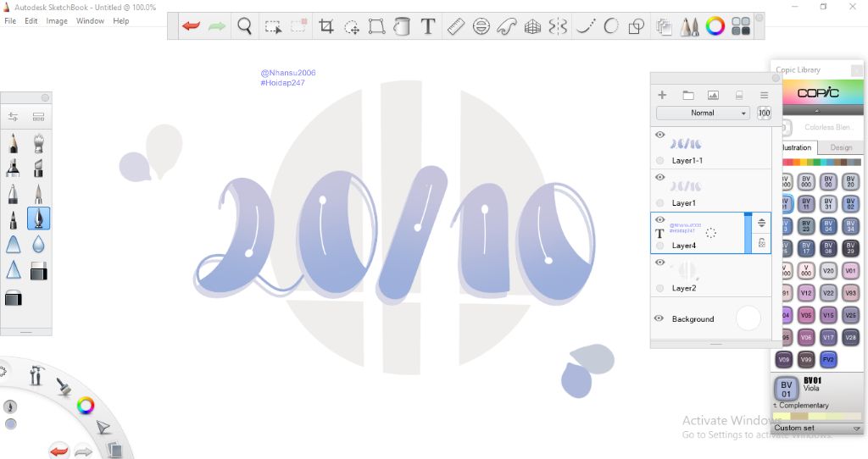The image size is (868, 459).
Task: Open Layer4 reorder handle arrows
Action: pos(762,223)
